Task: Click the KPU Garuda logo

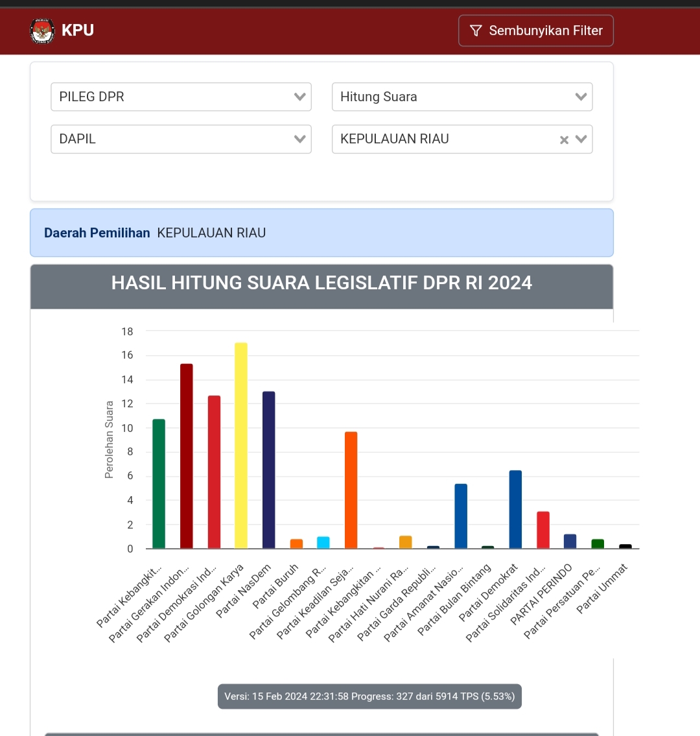Action: [42, 31]
